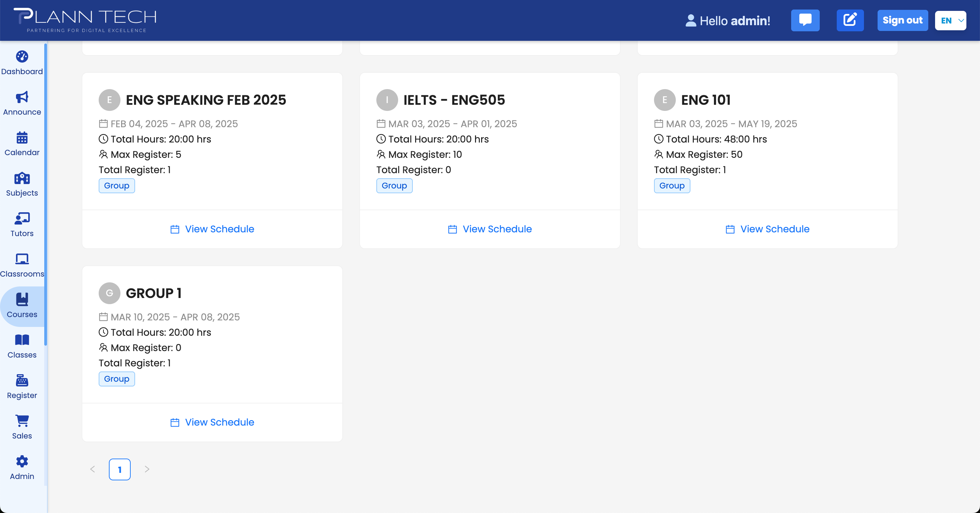Open the Announce megaphone icon
The image size is (980, 513).
22,97
